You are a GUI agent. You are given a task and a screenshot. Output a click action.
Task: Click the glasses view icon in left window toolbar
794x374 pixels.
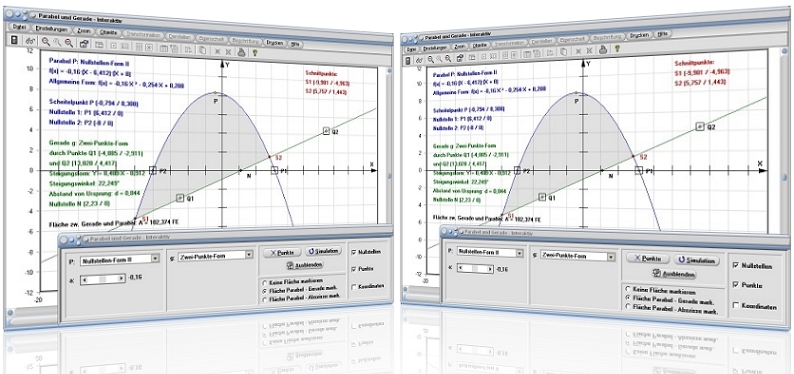click(30, 41)
